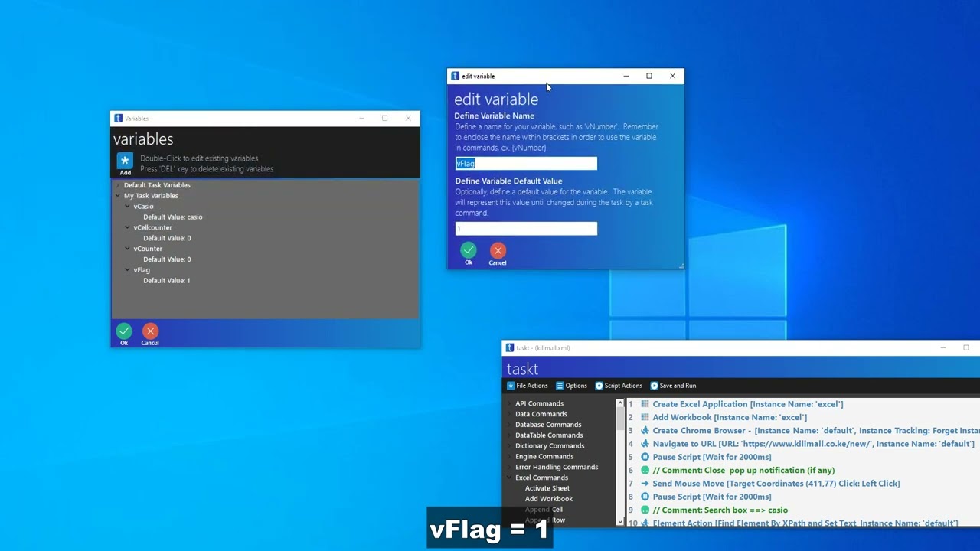
Task: Click browser icon on Navigate to URL line
Action: (645, 444)
